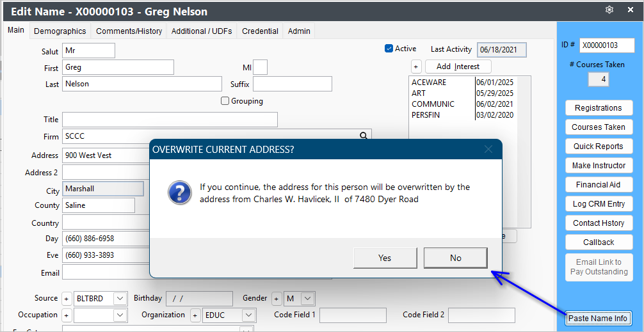The height and width of the screenshot is (332, 644).
Task: Click the MI input field
Action: pyautogui.click(x=261, y=67)
